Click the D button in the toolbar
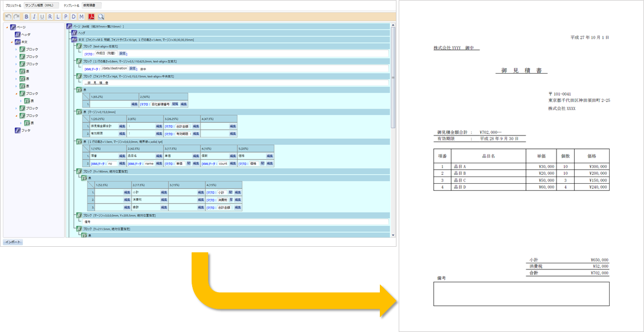 74,17
